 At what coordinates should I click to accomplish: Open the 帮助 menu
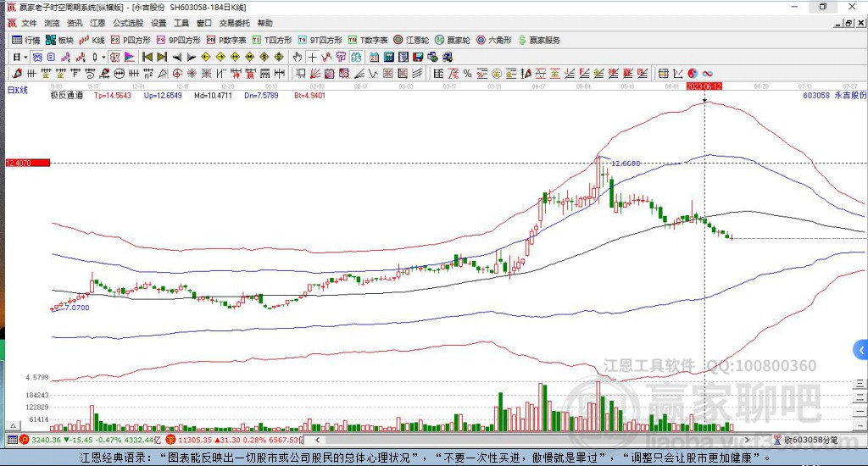(x=265, y=23)
